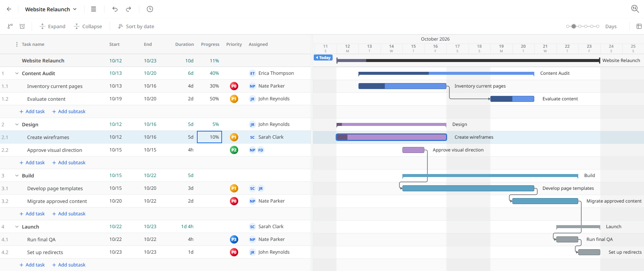644x271 pixels.
Task: Click the alarm clock icon in the toolbar
Action: [x=22, y=26]
